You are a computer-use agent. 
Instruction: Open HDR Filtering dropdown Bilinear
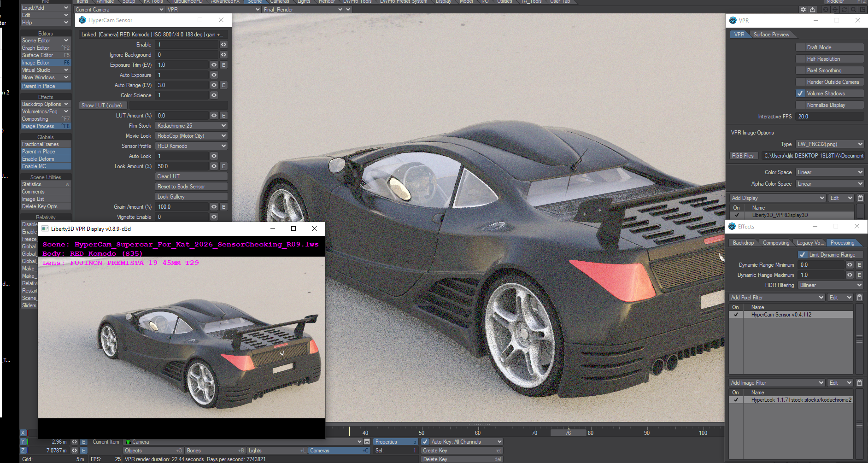[831, 285]
